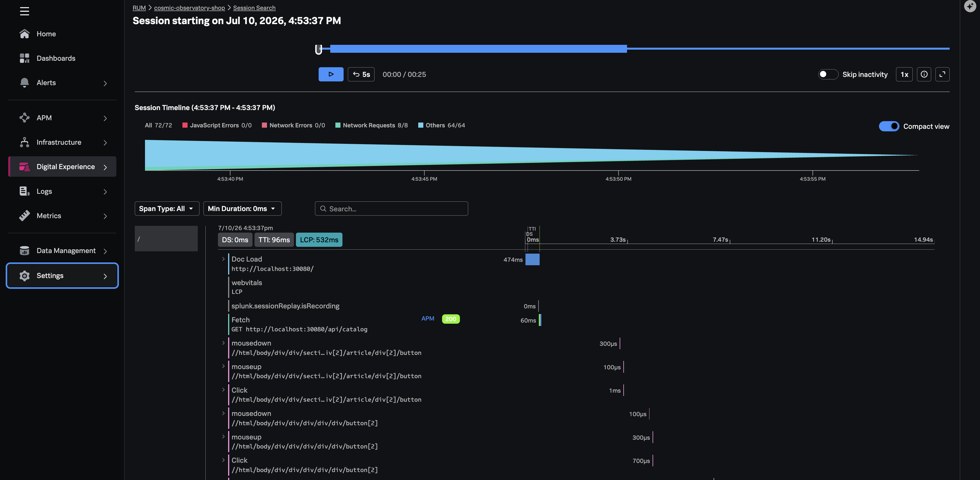Open the Data Management menu item
Viewport: 980px width, 480px height.
pyautogui.click(x=62, y=251)
